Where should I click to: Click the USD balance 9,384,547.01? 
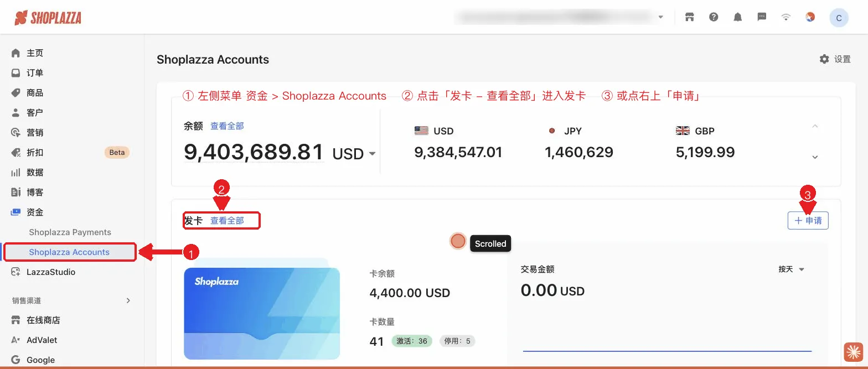point(458,152)
